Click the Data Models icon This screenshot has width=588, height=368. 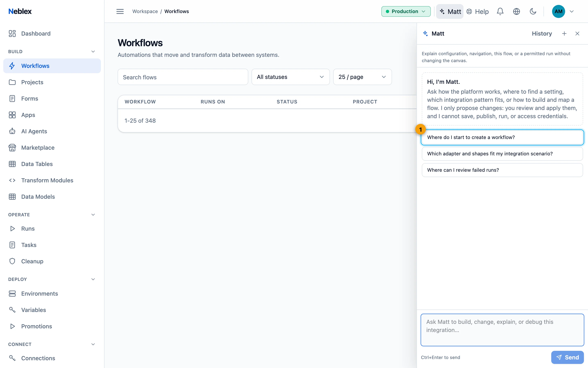point(12,197)
